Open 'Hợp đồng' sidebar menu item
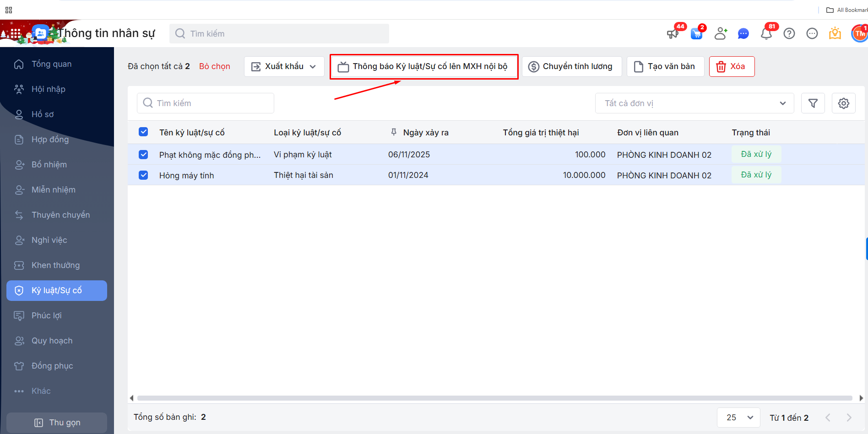The image size is (868, 434). [50, 139]
